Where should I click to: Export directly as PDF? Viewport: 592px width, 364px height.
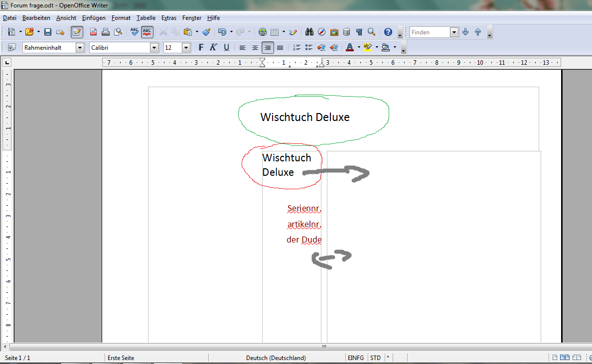[93, 32]
